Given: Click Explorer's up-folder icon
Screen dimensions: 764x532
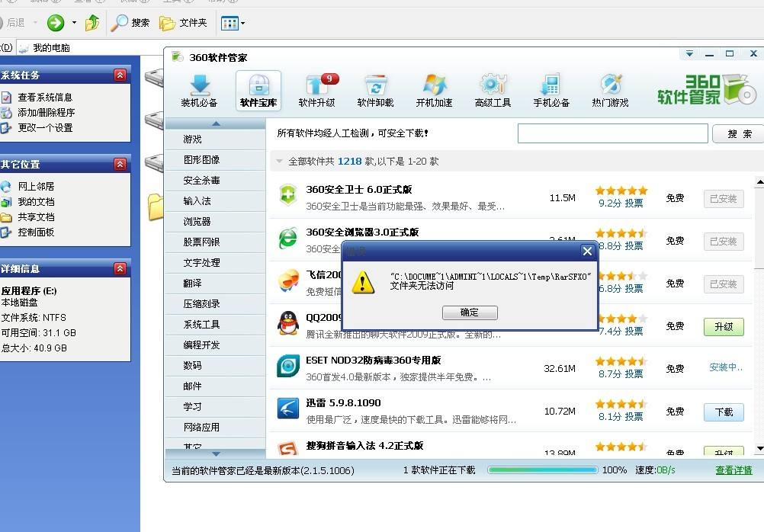Looking at the screenshot, I should (x=92, y=22).
